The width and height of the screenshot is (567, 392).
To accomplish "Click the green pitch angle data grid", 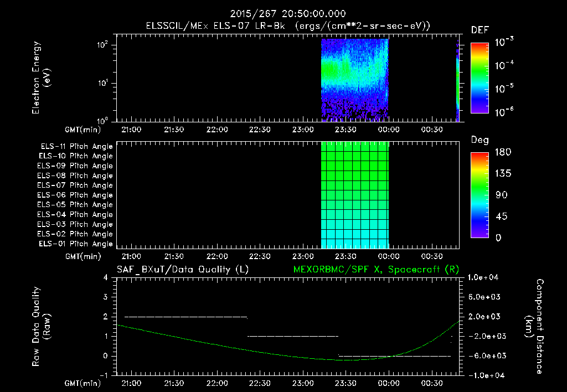I will click(355, 195).
